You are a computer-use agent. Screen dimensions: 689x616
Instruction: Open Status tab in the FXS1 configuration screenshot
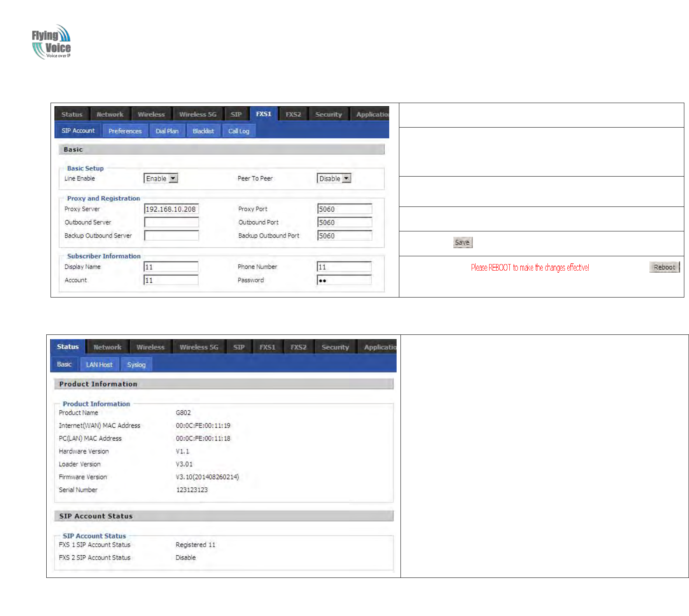(x=72, y=114)
